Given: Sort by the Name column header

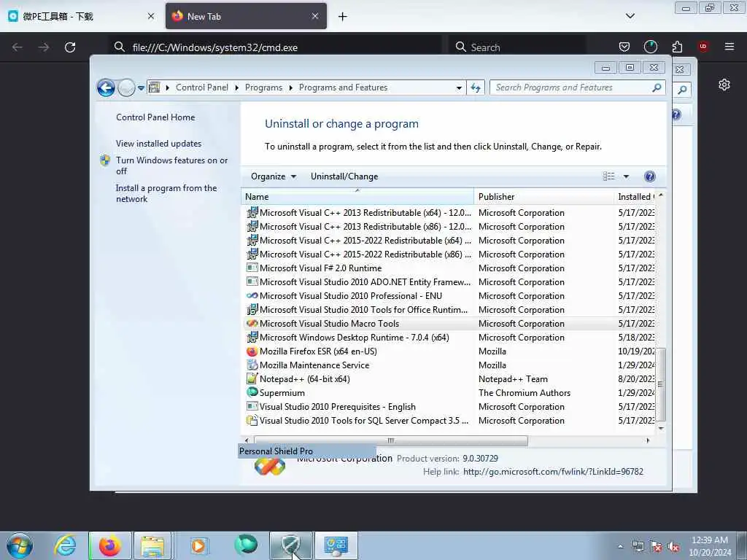Looking at the screenshot, I should click(x=357, y=197).
